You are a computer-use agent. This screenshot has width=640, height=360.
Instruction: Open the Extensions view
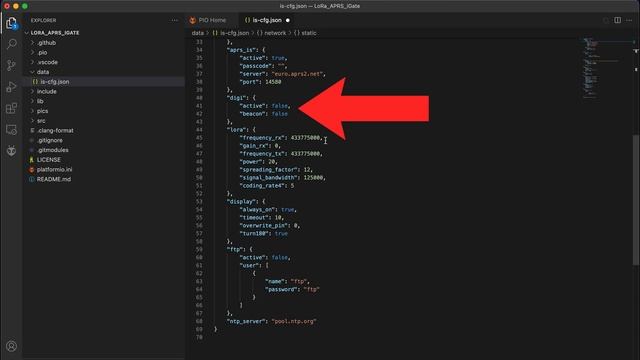point(11,108)
